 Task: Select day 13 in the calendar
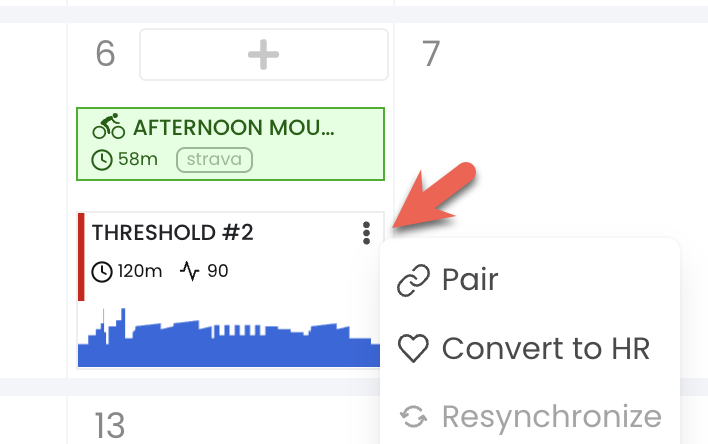110,425
